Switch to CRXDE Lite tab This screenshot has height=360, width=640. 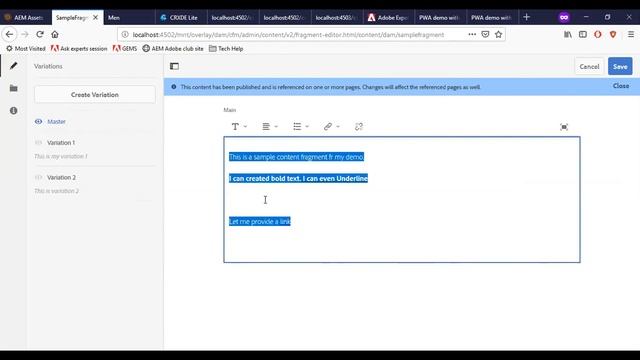tap(180, 18)
